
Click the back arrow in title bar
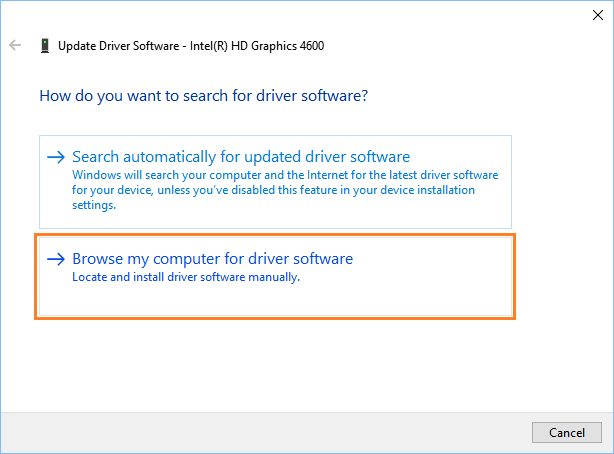pyautogui.click(x=15, y=46)
